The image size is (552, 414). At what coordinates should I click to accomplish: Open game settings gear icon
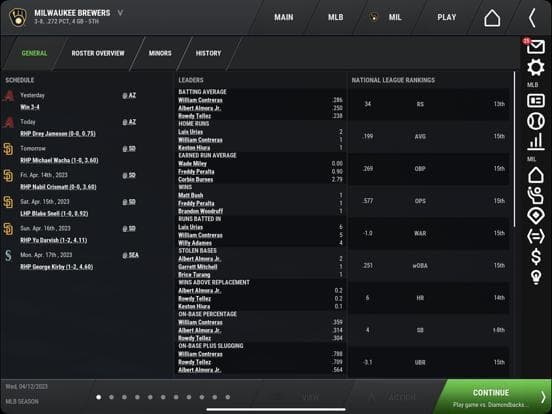click(x=536, y=67)
